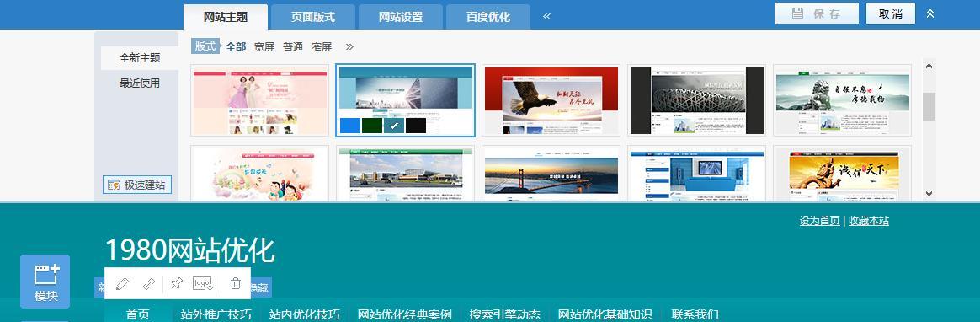This screenshot has height=322, width=980.
Task: Open the 模块 module panel button
Action: [45, 282]
